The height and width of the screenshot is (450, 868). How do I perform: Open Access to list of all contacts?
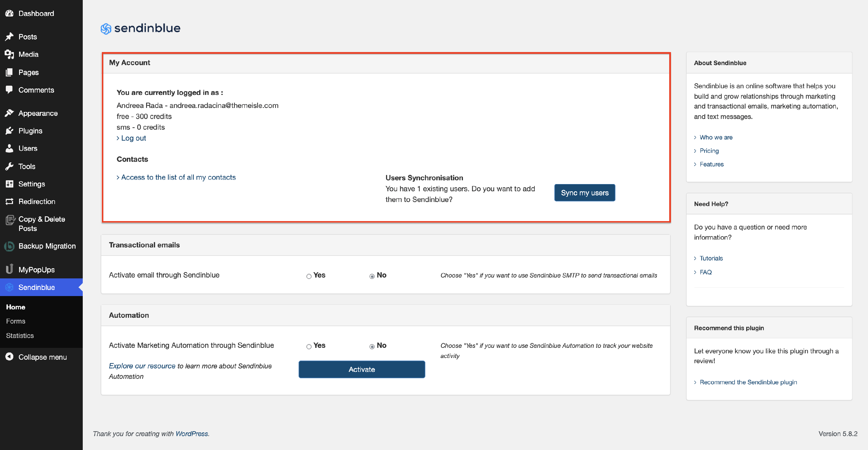(x=178, y=177)
